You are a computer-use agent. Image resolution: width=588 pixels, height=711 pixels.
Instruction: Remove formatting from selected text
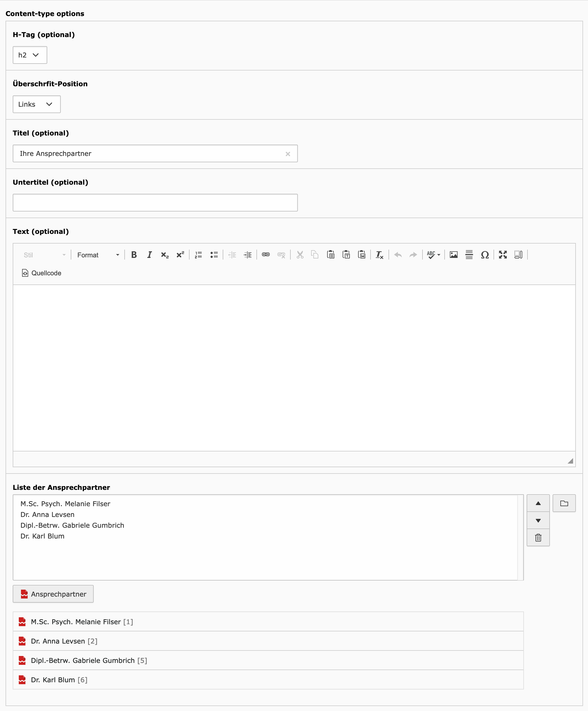(x=379, y=255)
